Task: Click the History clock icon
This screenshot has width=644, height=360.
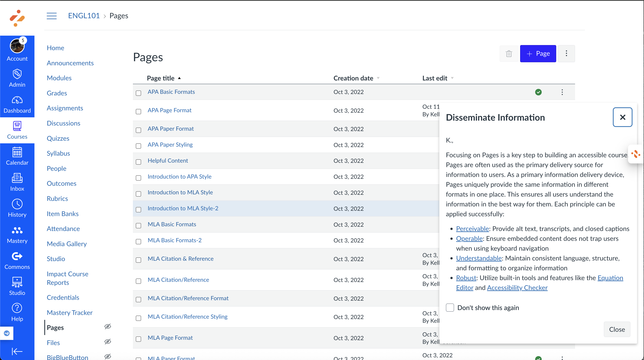Action: (x=17, y=208)
